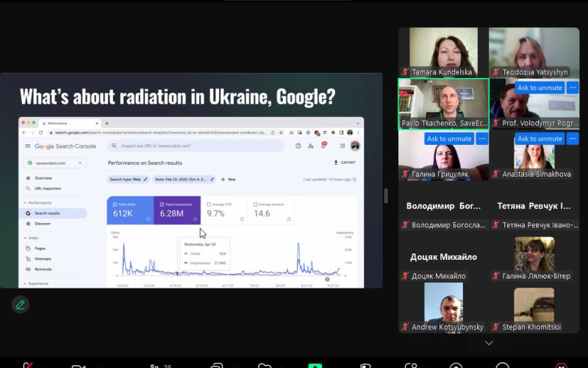This screenshot has height=368, width=588.
Task: Open users and permissions icon in Search Console
Action: pos(310,146)
